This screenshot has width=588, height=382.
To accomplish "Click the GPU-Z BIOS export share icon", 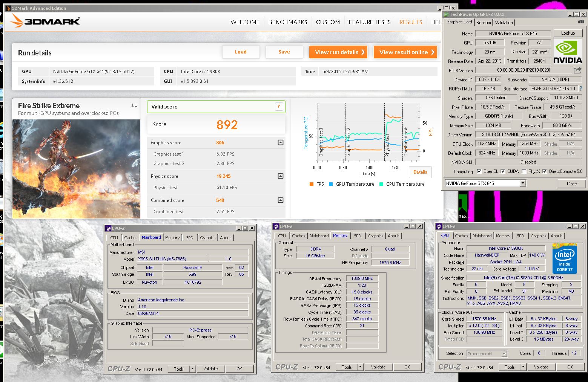I will click(x=577, y=70).
